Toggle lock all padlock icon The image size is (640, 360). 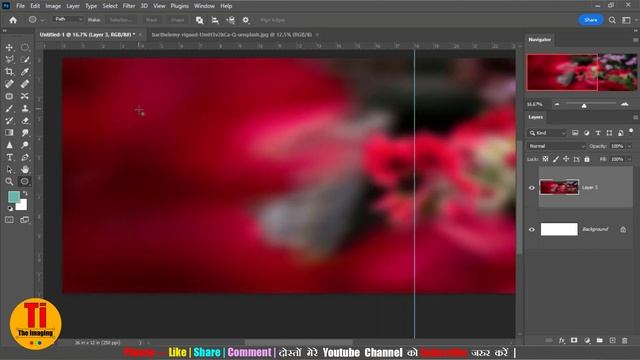pyautogui.click(x=587, y=159)
